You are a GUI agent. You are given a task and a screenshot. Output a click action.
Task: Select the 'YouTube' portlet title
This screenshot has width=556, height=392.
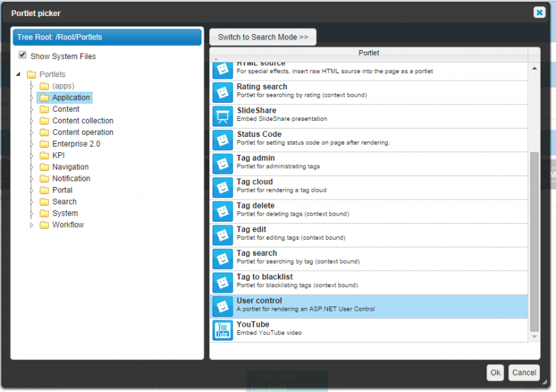point(253,325)
